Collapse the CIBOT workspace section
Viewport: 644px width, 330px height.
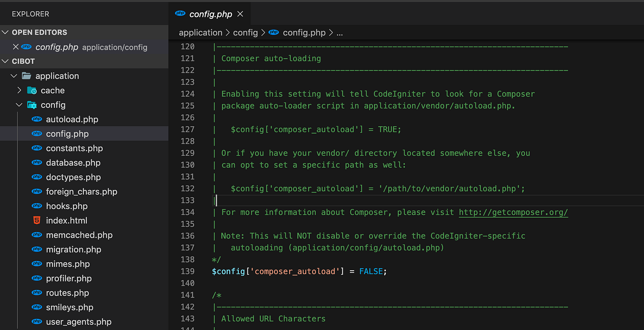point(6,61)
